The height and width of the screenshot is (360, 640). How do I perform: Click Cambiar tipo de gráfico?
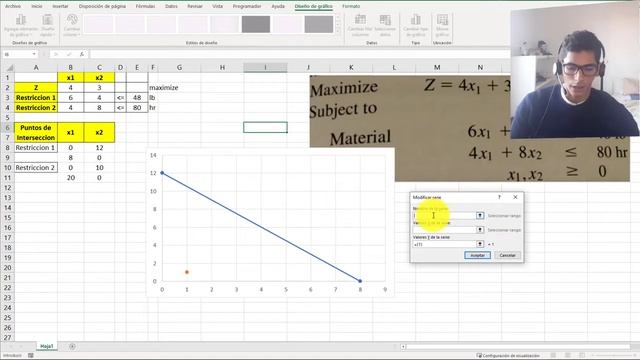(x=416, y=25)
